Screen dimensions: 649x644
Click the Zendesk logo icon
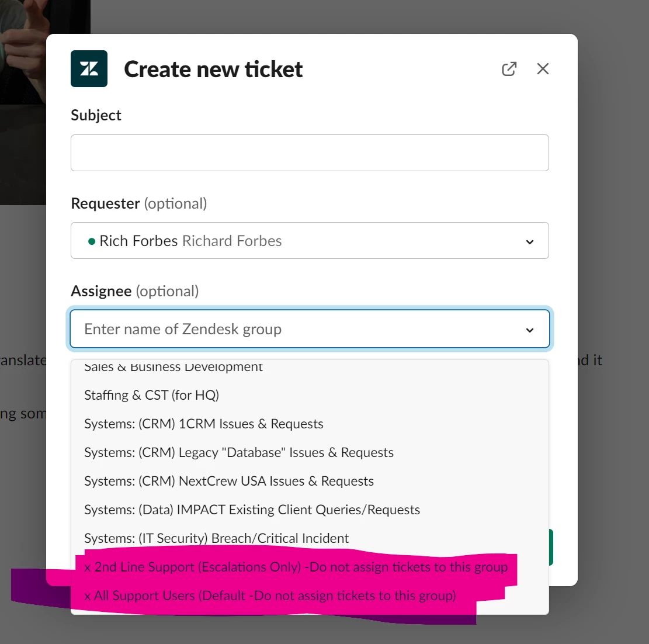89,69
